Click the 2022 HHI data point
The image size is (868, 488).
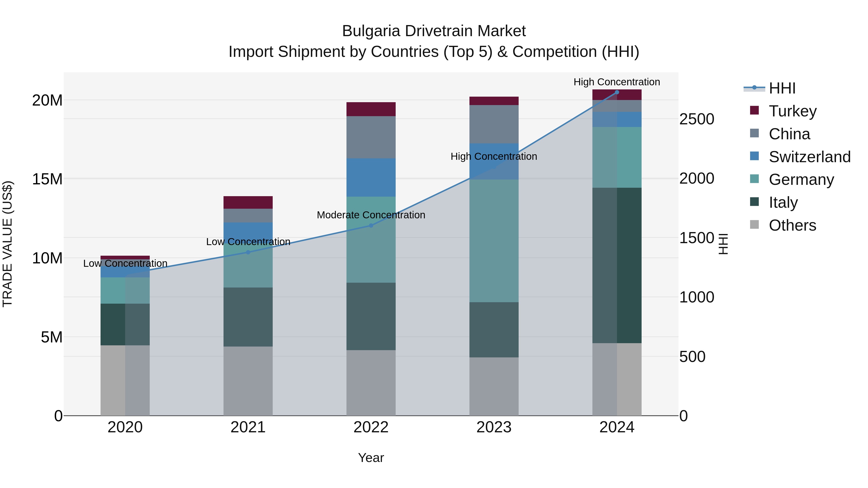[371, 226]
